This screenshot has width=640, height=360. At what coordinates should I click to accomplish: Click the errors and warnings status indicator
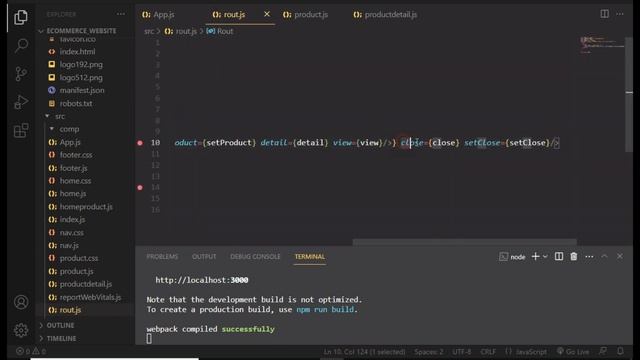click(x=31, y=351)
